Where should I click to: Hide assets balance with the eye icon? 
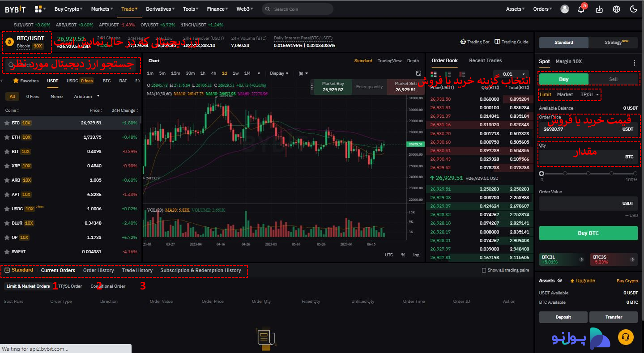click(559, 281)
